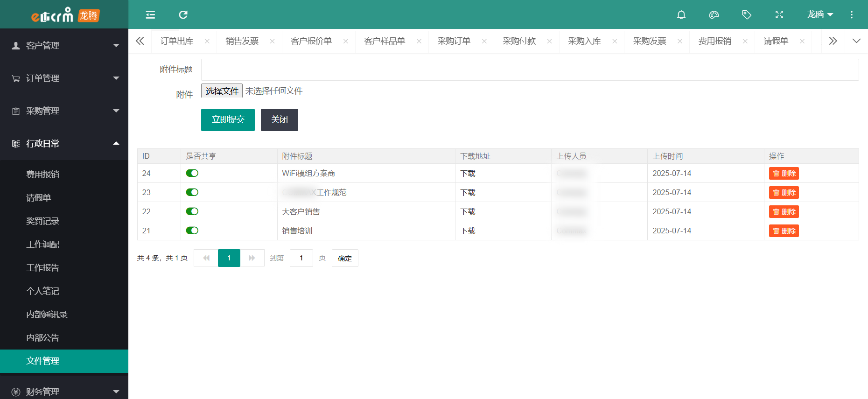Click the 附件标题 input field
Image resolution: width=868 pixels, height=399 pixels.
[530, 70]
